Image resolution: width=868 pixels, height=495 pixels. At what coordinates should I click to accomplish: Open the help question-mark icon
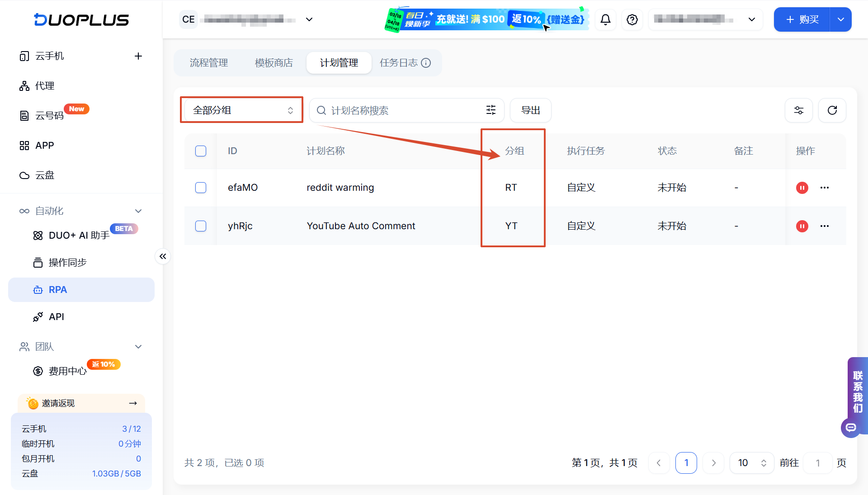coord(632,19)
